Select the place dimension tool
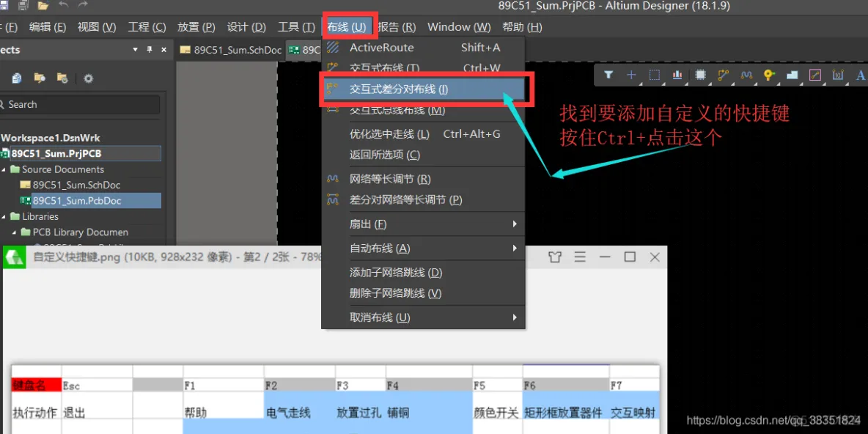This screenshot has height=434, width=868. coord(838,75)
